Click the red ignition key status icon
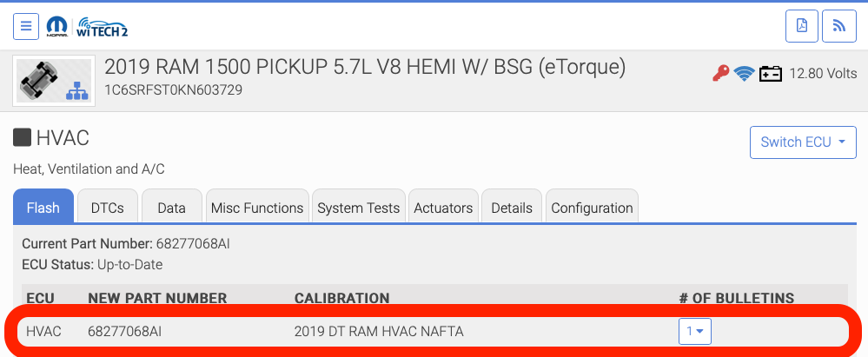 pos(720,74)
